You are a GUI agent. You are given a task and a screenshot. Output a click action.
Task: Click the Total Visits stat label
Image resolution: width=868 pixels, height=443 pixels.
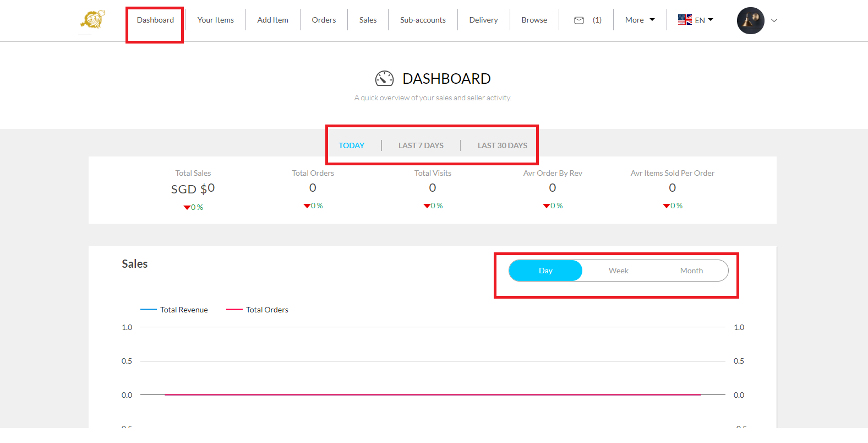pyautogui.click(x=433, y=173)
